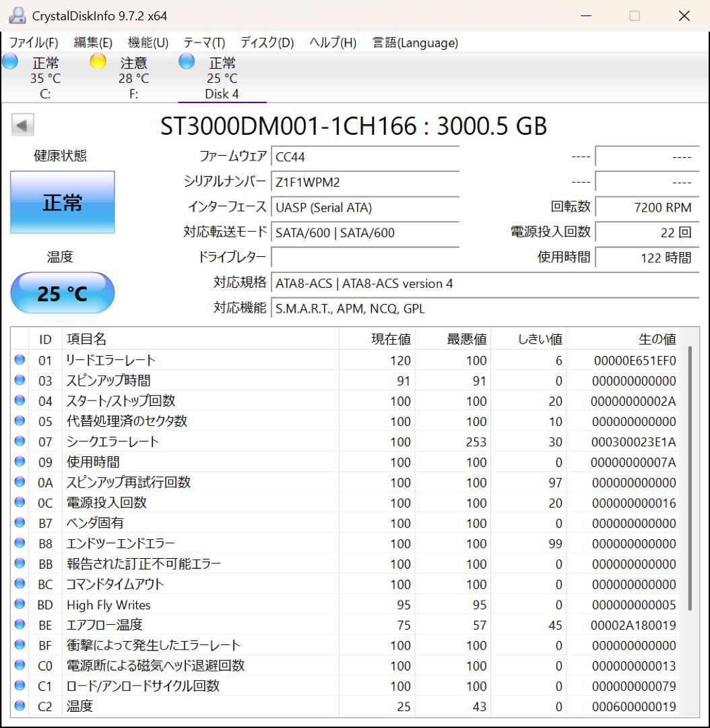Click the yellow caution orb for drive F:

point(98,61)
